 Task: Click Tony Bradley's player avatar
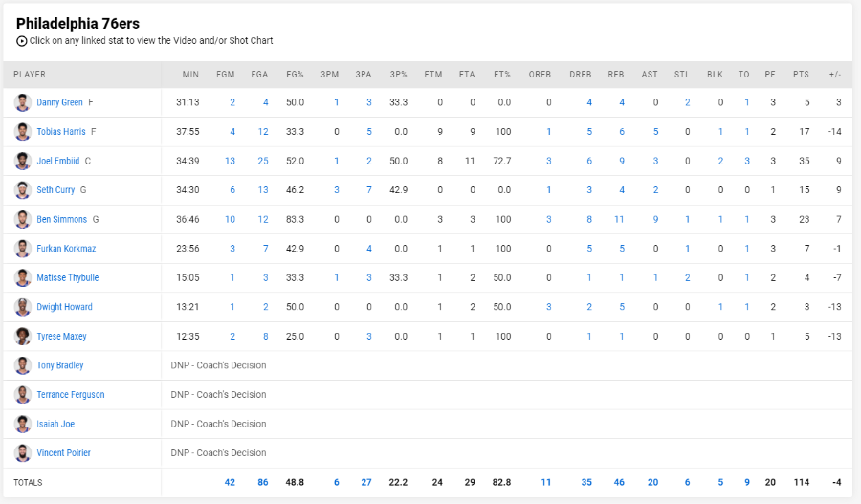23,365
